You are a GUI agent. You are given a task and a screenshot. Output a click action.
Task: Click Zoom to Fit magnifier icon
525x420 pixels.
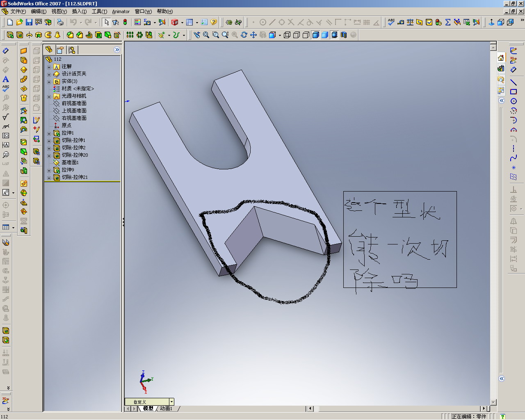(x=206, y=35)
